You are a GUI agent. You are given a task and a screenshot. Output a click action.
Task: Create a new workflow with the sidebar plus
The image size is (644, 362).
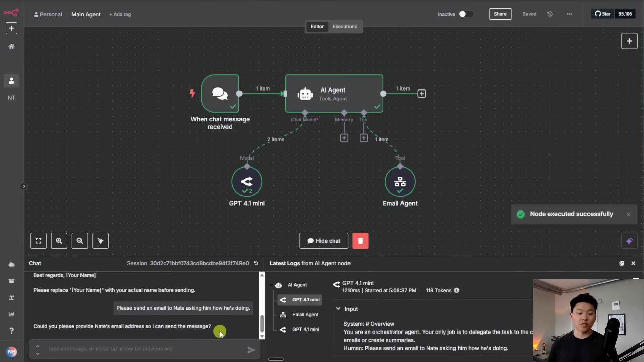click(x=11, y=28)
